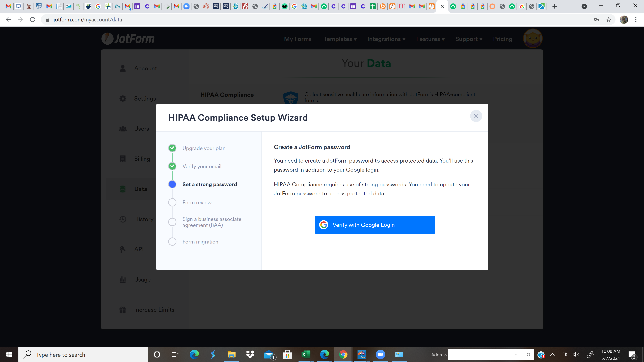Select the Sign business associate agreement step

[211, 222]
